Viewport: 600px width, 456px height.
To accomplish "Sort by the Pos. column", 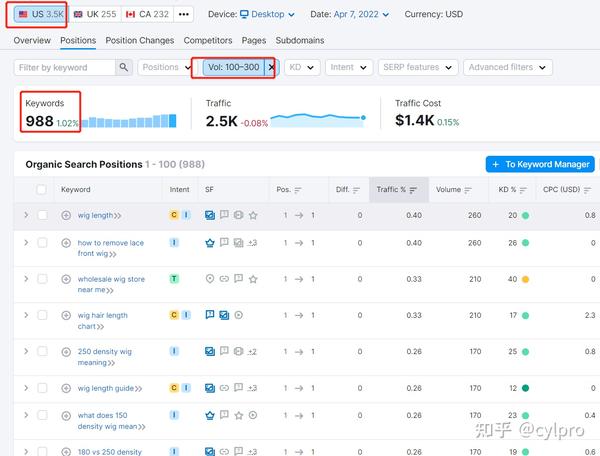I will click(x=289, y=189).
